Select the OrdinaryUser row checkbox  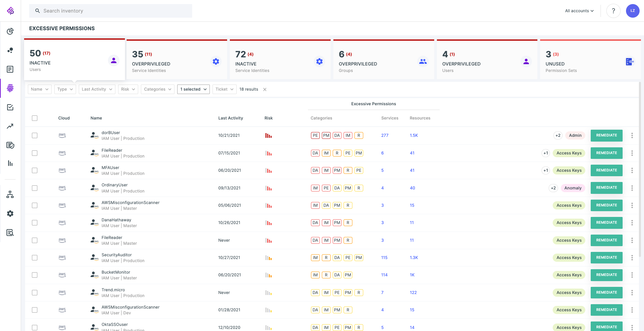pos(35,188)
